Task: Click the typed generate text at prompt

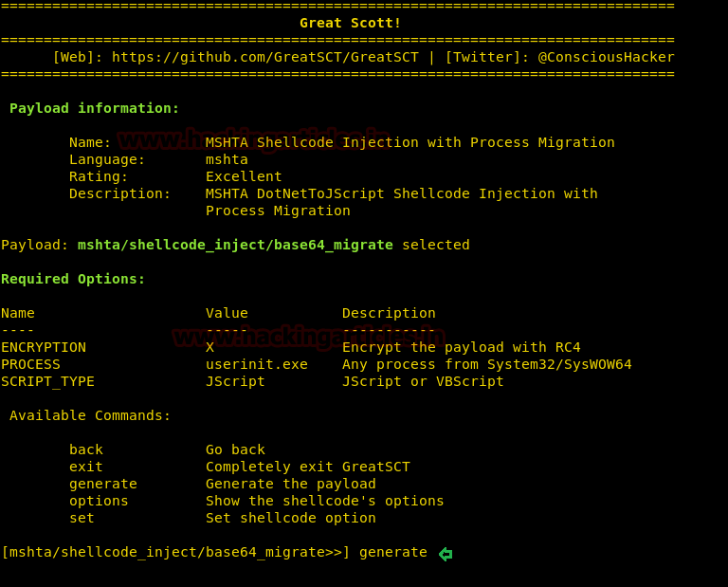Action: tap(393, 553)
